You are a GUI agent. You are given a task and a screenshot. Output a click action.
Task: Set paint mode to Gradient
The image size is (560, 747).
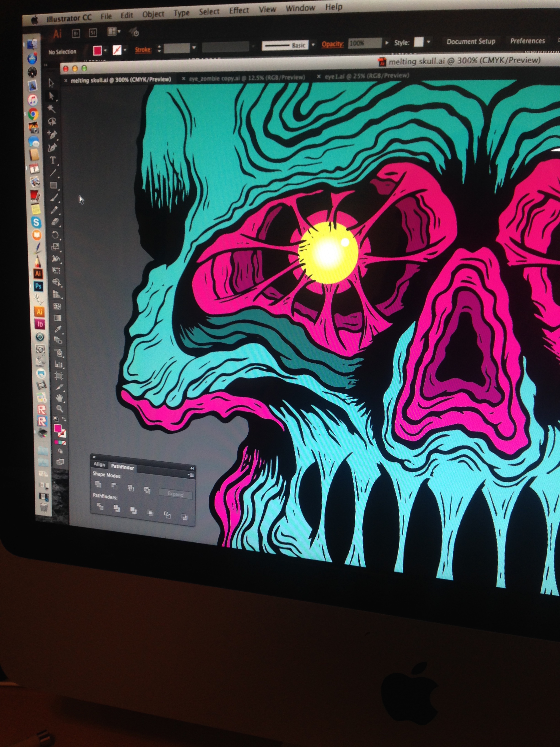pos(60,442)
